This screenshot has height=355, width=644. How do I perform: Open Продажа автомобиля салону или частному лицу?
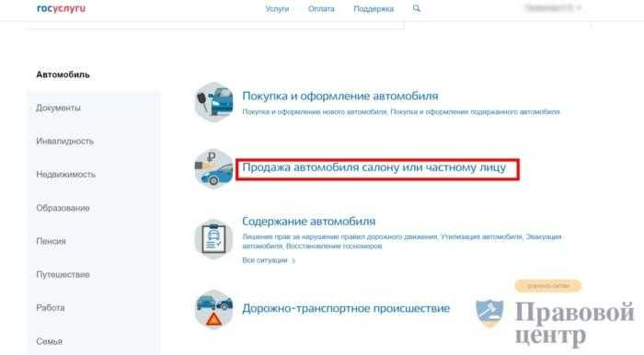(x=374, y=167)
